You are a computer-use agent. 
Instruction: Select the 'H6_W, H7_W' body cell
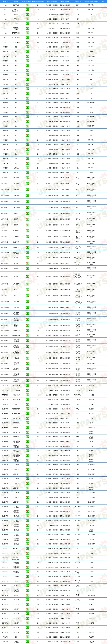pyautogui.click(x=78, y=325)
